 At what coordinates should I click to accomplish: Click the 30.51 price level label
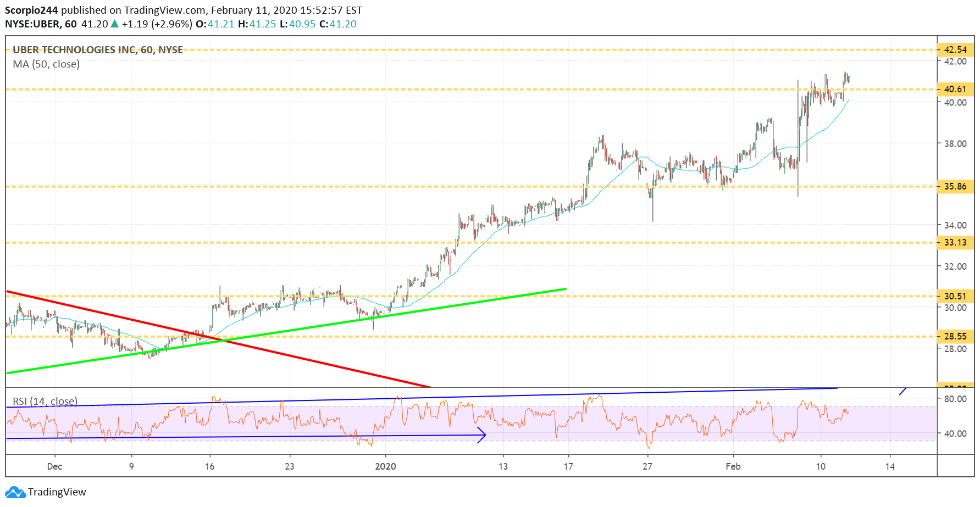955,296
